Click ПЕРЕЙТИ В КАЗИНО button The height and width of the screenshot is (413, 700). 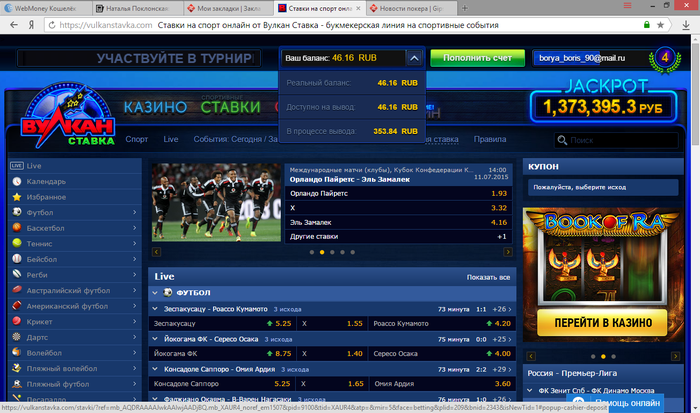pos(603,323)
